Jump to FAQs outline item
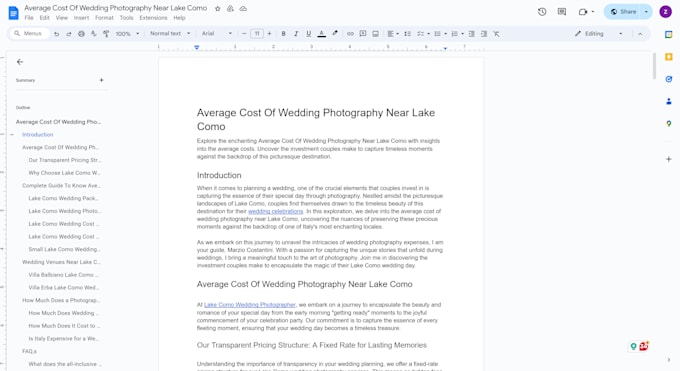This screenshot has height=371, width=680. (29, 351)
